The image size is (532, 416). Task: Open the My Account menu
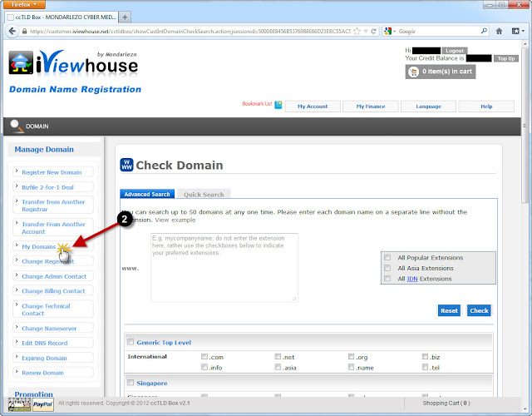click(x=313, y=106)
